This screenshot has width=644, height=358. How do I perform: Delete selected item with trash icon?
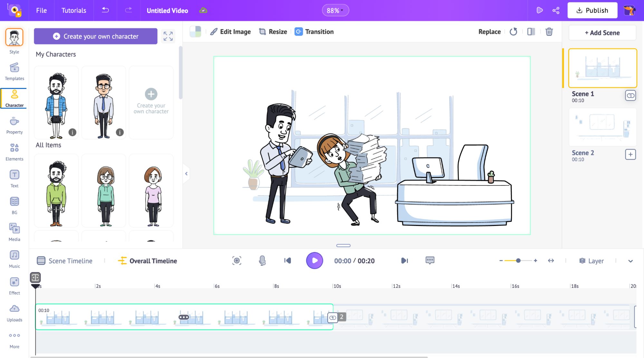coord(549,32)
